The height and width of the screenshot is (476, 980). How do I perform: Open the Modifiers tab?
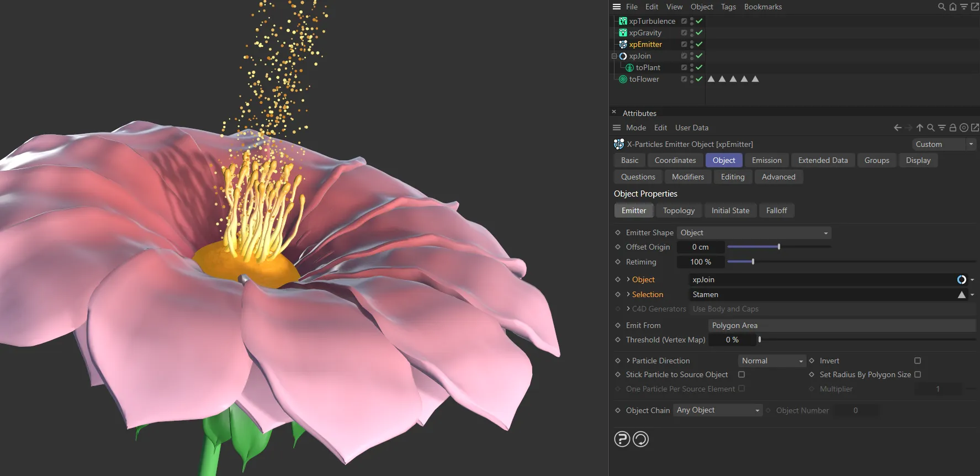tap(688, 177)
